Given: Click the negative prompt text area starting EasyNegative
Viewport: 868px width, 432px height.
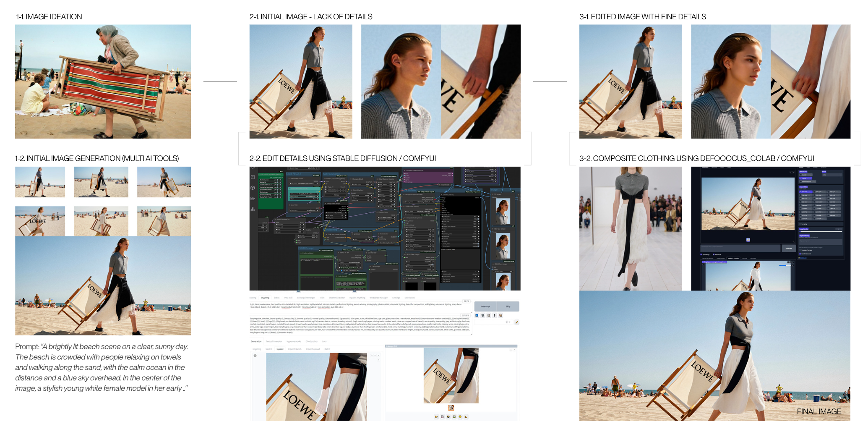Looking at the screenshot, I should (x=361, y=325).
